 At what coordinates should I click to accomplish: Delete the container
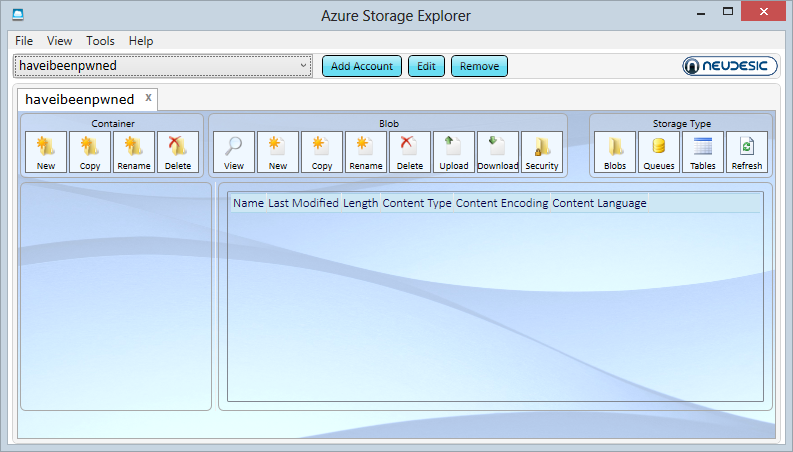click(x=178, y=152)
